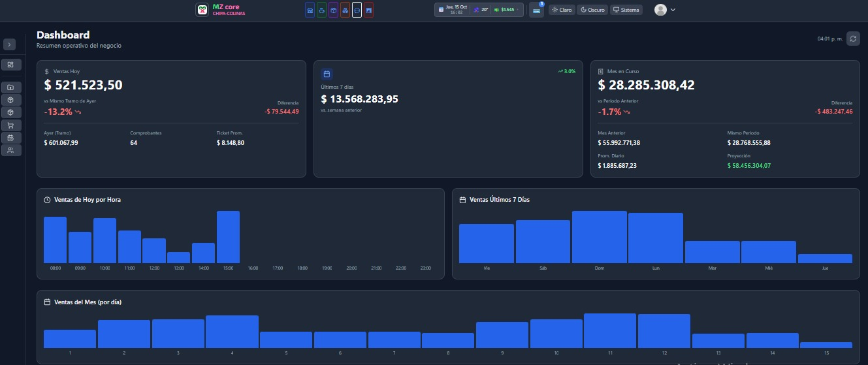This screenshot has width=868, height=365.
Task: Expand the sidebar with the chevron arrow
Action: (9, 44)
